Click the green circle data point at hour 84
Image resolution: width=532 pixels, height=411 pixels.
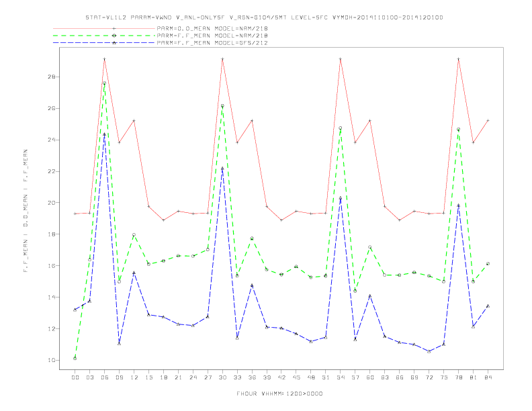coord(488,263)
